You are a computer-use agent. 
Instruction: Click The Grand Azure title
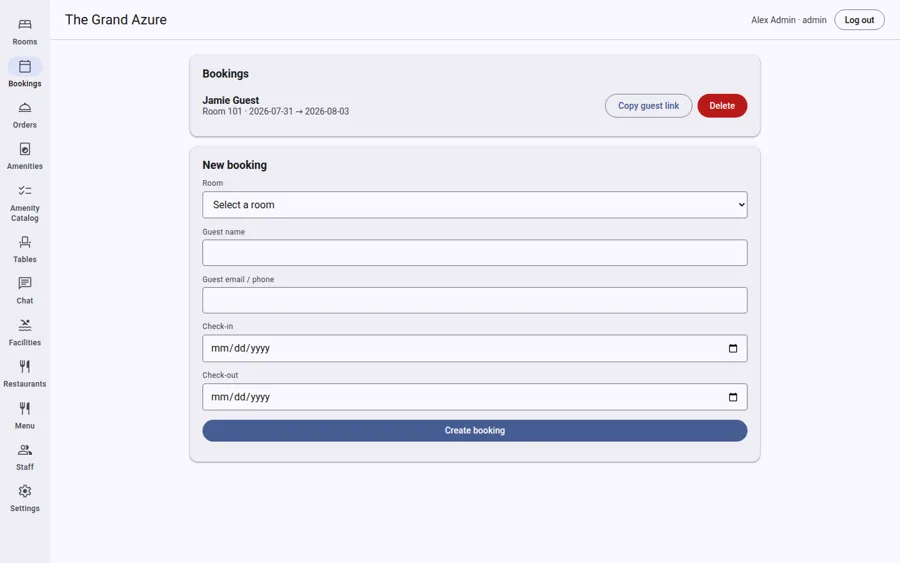point(116,20)
